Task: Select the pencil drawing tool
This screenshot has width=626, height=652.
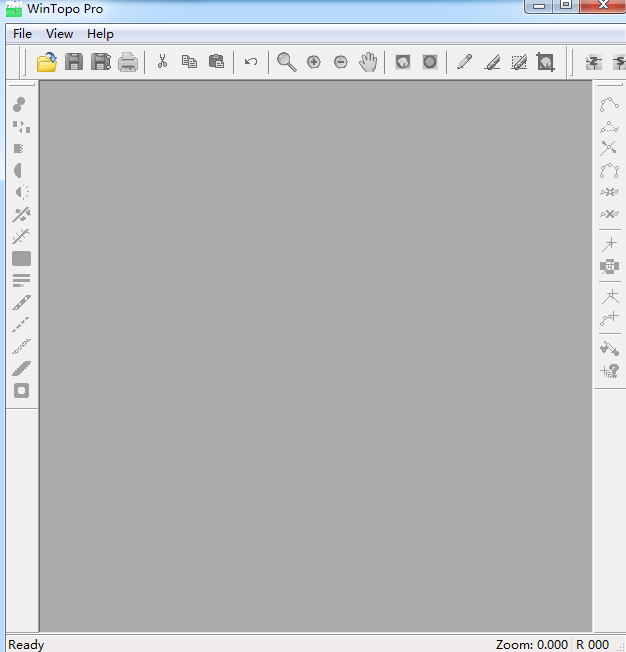Action: [464, 62]
